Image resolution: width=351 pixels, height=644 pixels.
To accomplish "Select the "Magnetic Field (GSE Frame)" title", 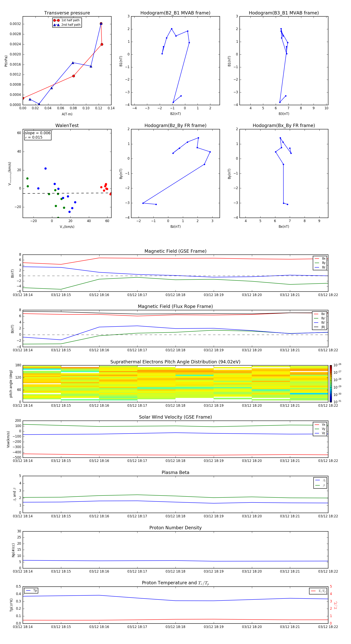I will click(x=175, y=251).
